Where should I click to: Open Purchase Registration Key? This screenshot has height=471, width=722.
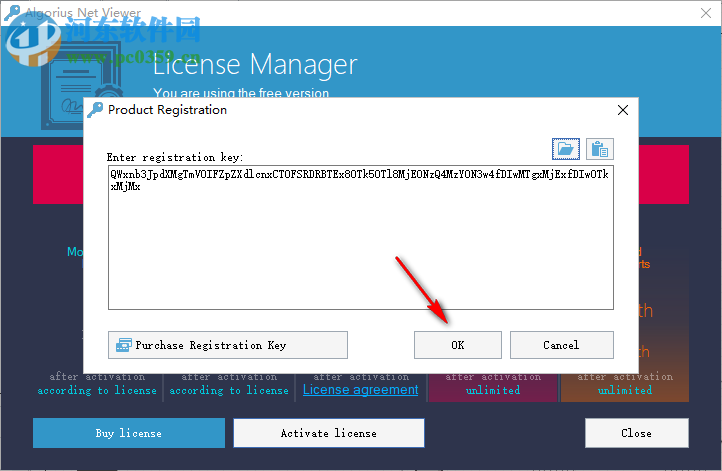pos(228,345)
